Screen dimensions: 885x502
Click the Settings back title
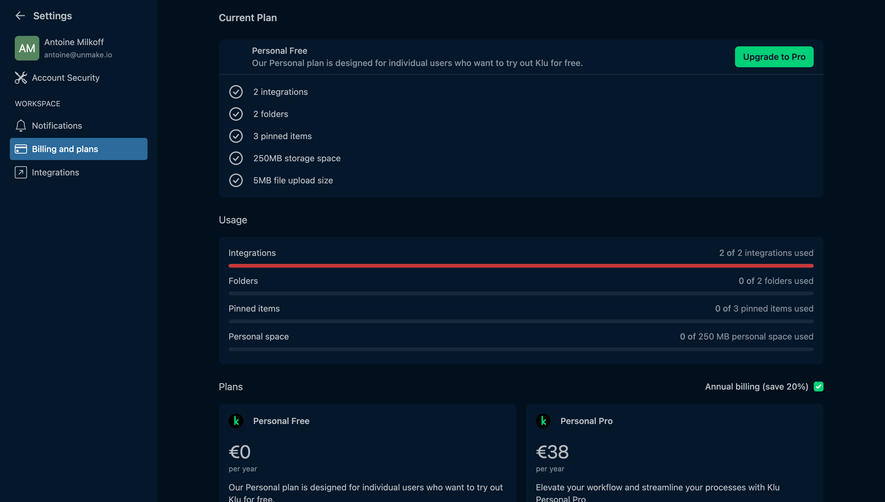(x=52, y=16)
